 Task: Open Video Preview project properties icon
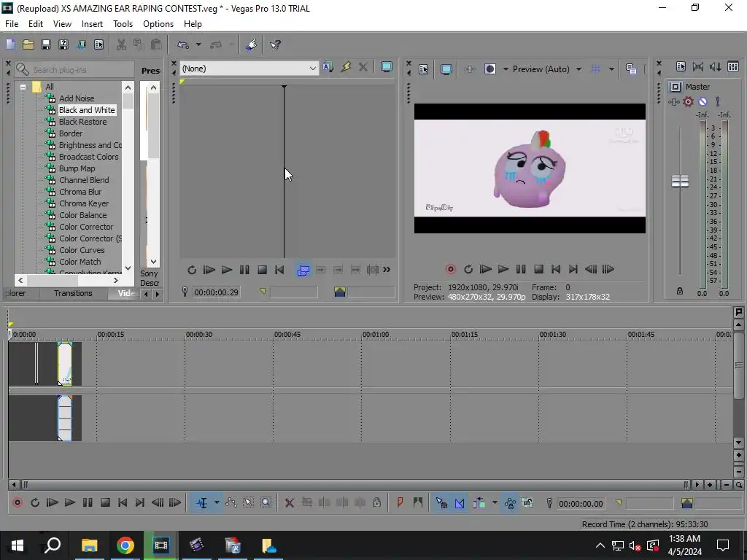(x=424, y=69)
